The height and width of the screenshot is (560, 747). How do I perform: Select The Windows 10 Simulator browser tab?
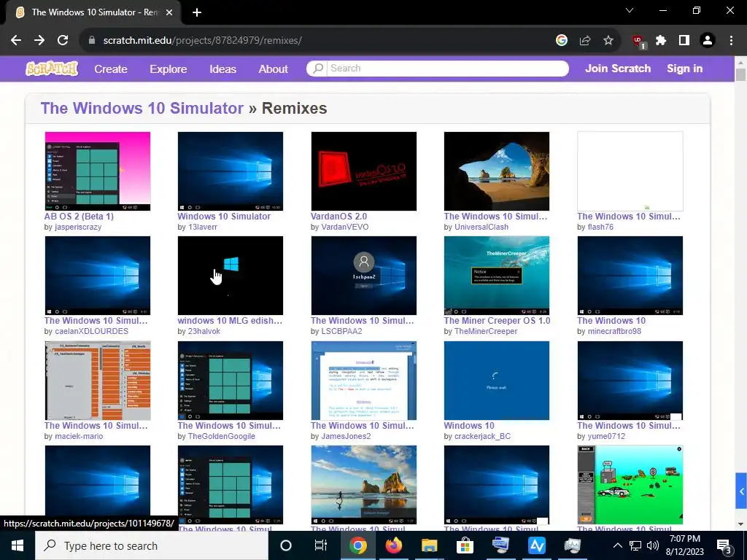pos(93,12)
